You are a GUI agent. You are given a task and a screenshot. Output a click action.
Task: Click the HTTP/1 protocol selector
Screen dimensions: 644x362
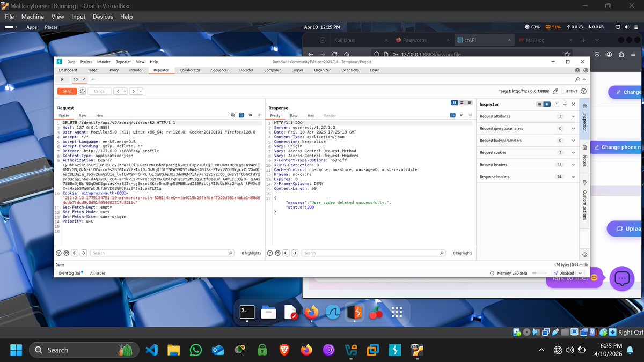click(571, 91)
